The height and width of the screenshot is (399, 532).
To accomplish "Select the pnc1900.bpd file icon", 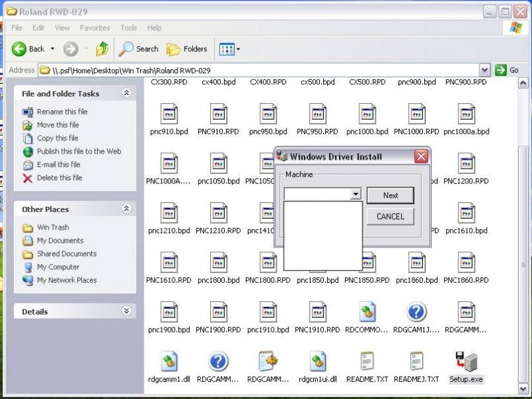I will 169,312.
